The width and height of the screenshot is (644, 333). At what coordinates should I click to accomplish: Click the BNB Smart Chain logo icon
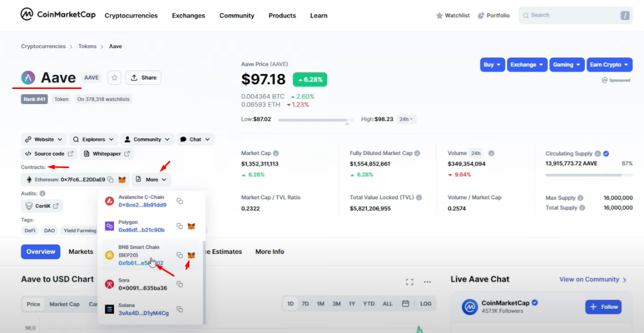tap(109, 255)
